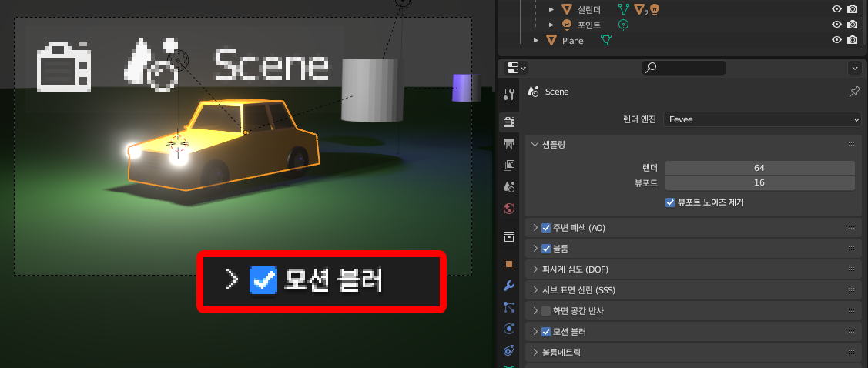Click the properties search input field
This screenshot has width=868, height=368.
coord(684,68)
